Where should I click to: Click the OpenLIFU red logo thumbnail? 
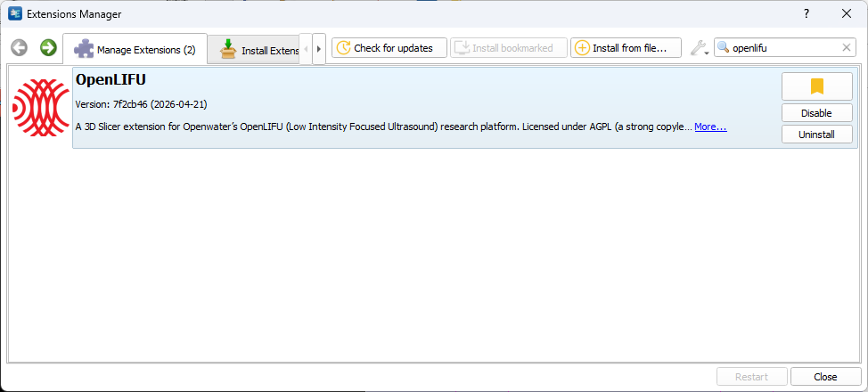click(x=40, y=108)
